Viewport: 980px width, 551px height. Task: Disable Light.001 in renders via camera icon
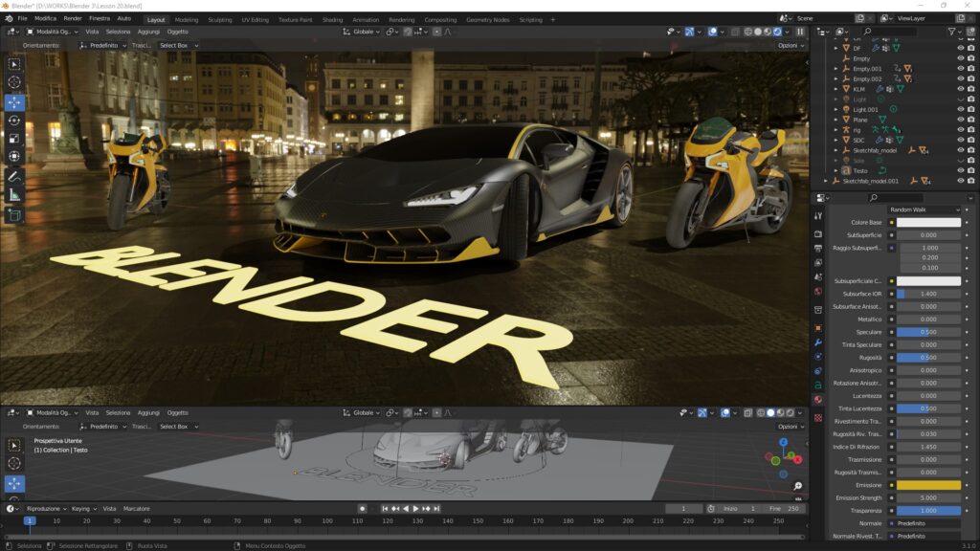(x=970, y=109)
